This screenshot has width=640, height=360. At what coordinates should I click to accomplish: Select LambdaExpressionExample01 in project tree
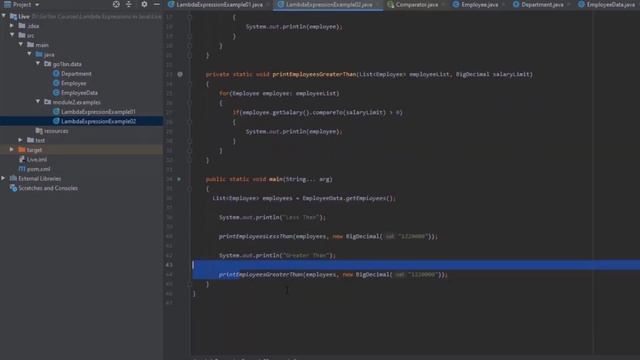(x=98, y=112)
